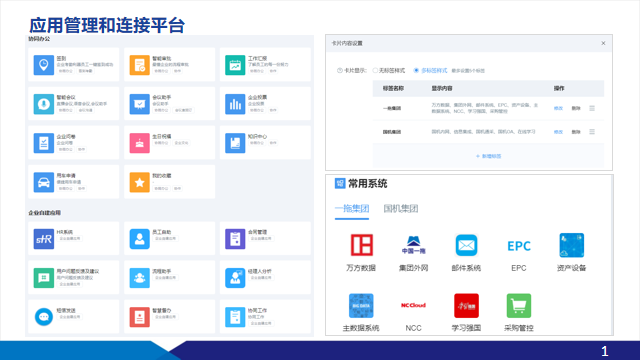The image size is (640, 360).
Task: Open the 智慧督办 red document icon
Action: point(140,317)
